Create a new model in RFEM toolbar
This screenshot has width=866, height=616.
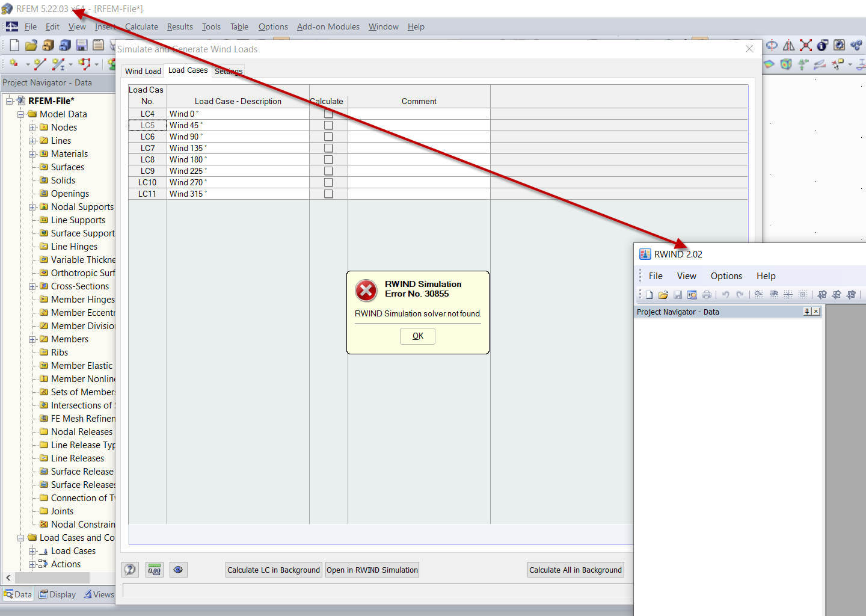coord(14,45)
